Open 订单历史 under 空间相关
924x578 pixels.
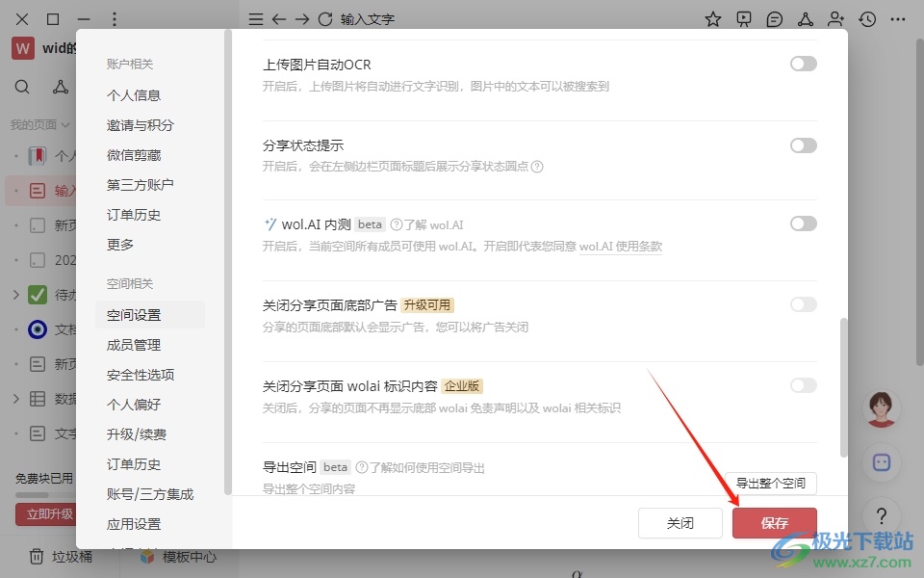coord(134,464)
